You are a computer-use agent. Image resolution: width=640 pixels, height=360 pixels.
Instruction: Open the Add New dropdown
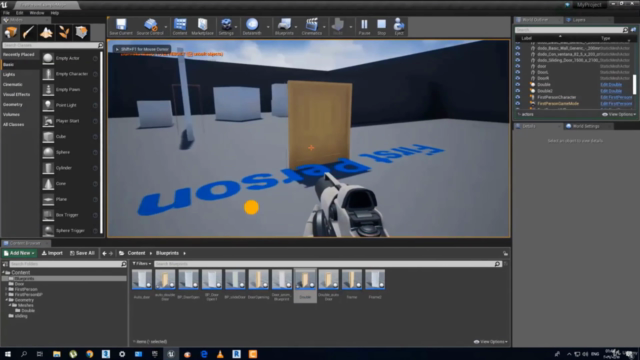coord(19,253)
